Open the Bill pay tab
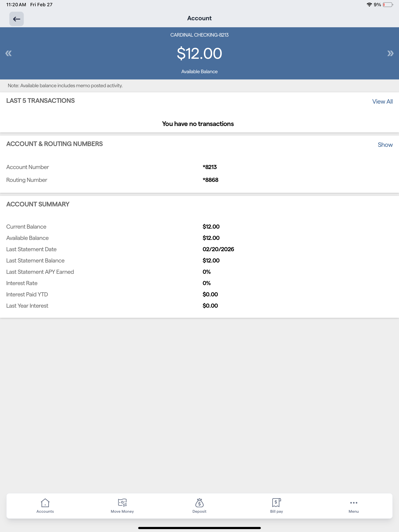 coord(276,506)
